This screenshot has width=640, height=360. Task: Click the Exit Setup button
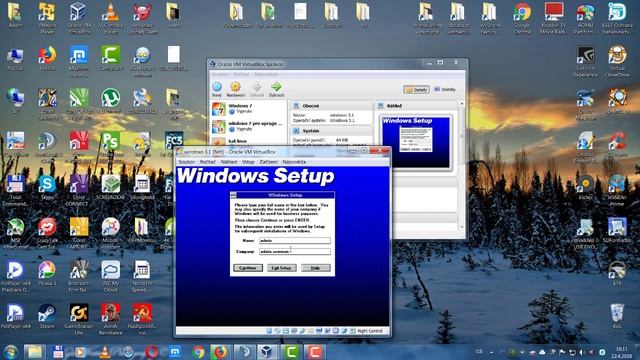(x=282, y=268)
